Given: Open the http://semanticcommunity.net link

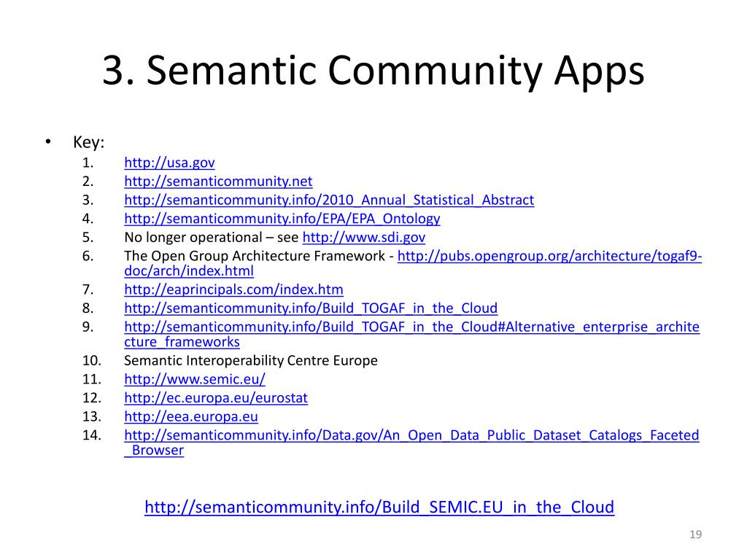Looking at the screenshot, I should [218, 182].
